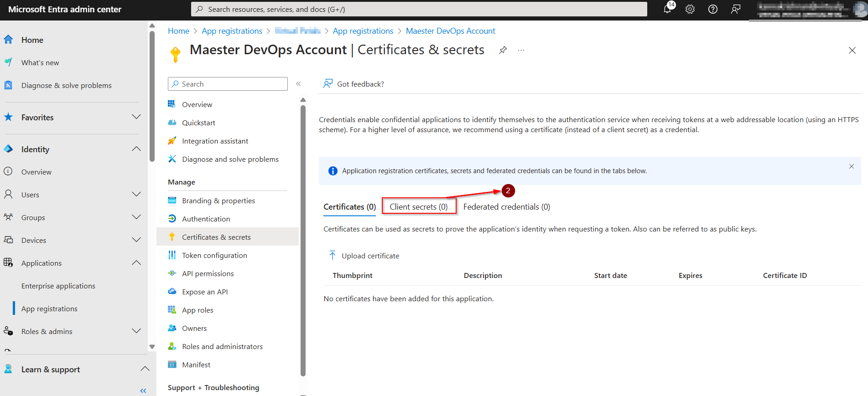The width and height of the screenshot is (868, 396).
Task: Expand the Favorites section
Action: point(136,117)
